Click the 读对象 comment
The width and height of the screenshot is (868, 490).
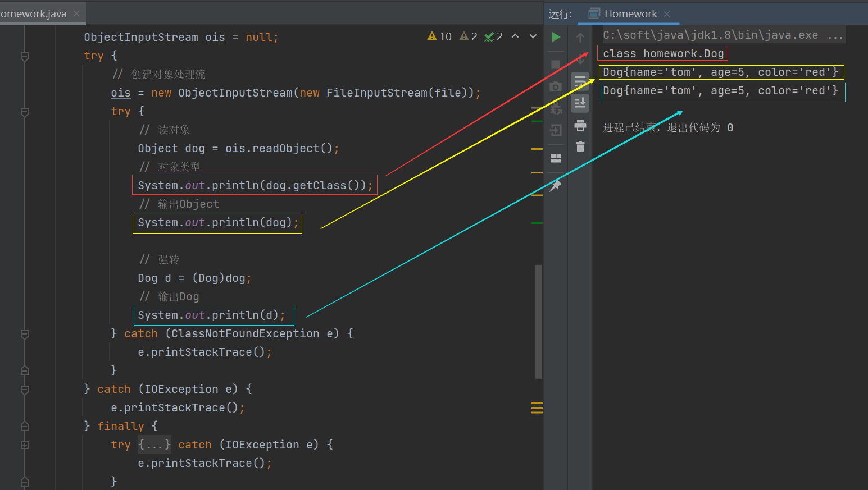coord(164,130)
